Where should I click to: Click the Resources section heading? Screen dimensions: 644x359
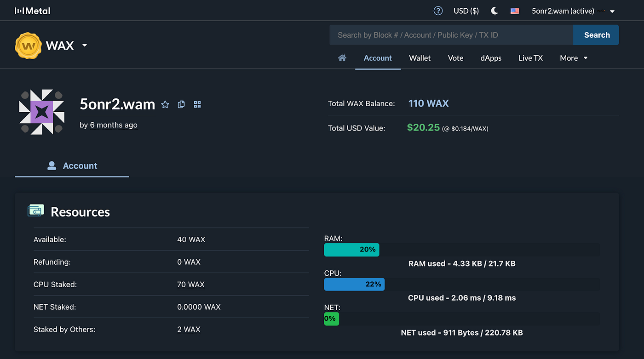tap(80, 212)
